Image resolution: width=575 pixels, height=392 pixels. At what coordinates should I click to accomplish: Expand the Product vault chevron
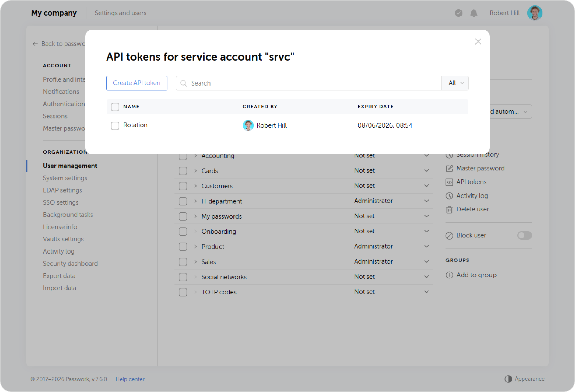[195, 247]
